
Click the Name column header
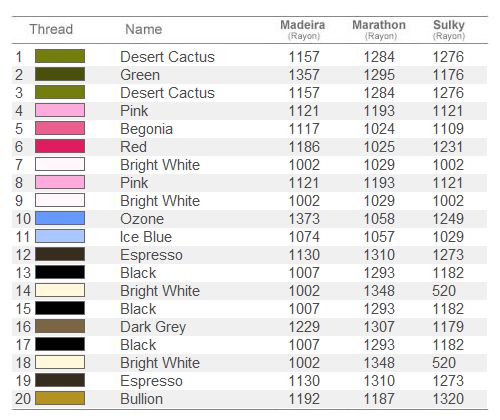pos(144,29)
